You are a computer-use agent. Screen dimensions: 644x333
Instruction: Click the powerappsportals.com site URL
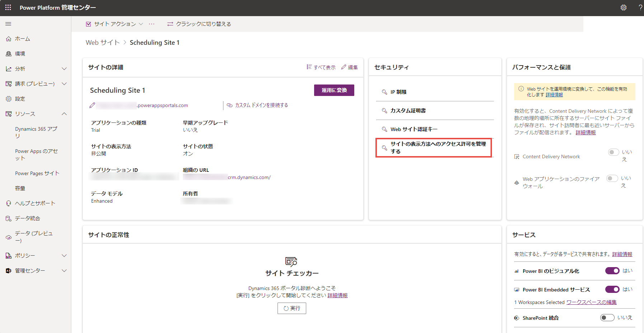(x=162, y=105)
